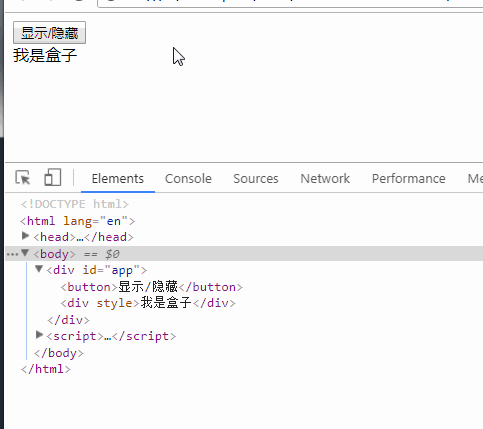This screenshot has height=429, width=483.
Task: Click the 我是盒子 text on the page
Action: [45, 55]
